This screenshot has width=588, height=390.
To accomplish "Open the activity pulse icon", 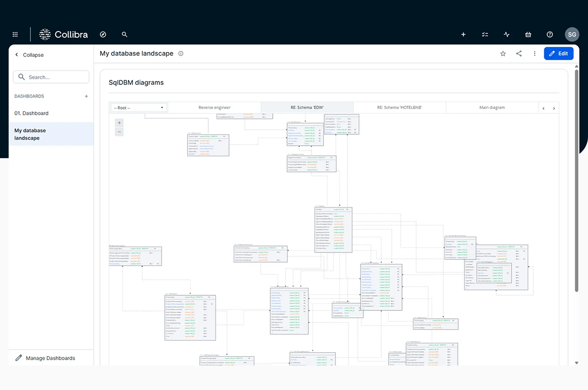I will [506, 34].
